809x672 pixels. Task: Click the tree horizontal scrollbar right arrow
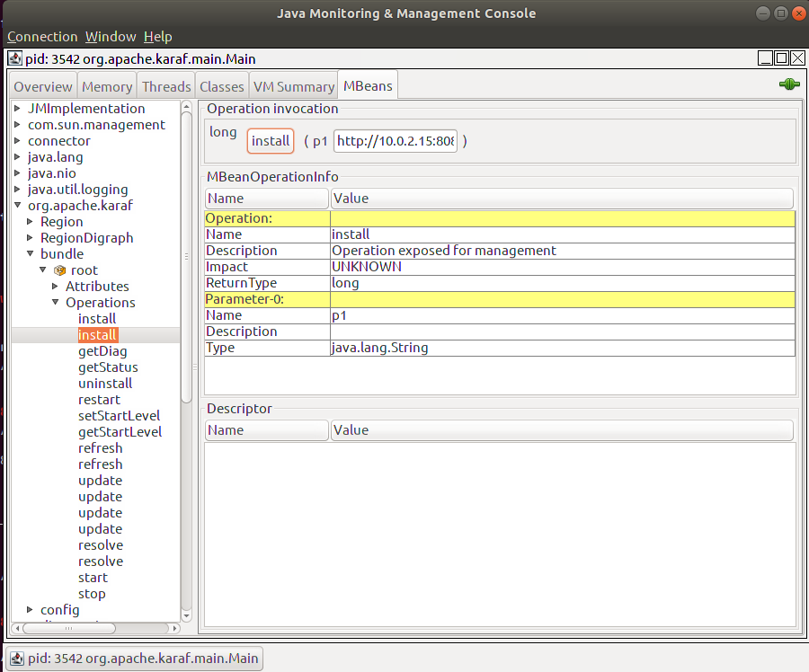pyautogui.click(x=175, y=628)
